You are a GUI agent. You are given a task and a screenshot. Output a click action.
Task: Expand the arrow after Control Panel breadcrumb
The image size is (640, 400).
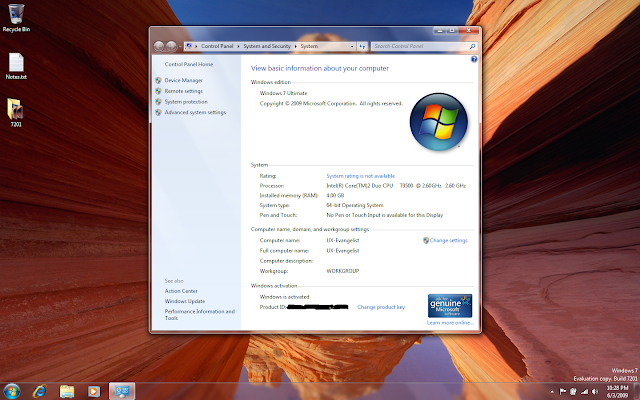point(238,47)
